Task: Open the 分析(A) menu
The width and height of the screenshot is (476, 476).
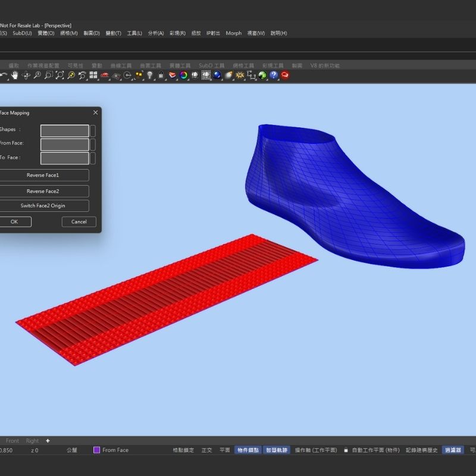Action: [x=155, y=33]
